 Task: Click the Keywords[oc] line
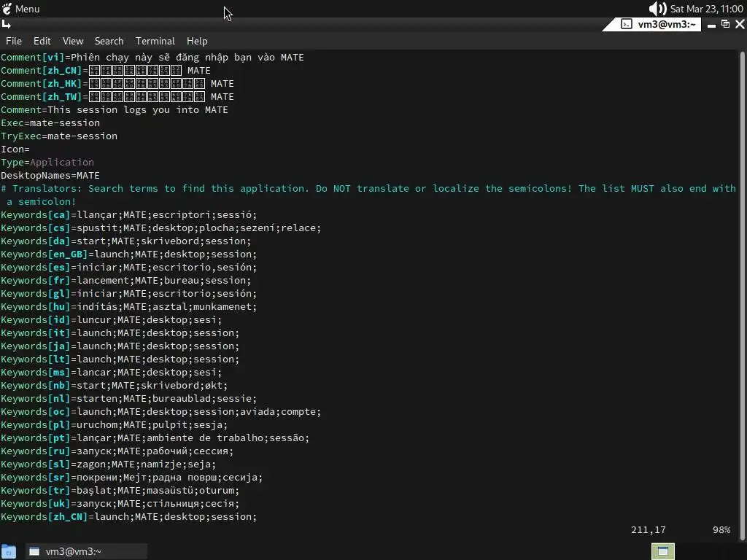[x=161, y=412]
